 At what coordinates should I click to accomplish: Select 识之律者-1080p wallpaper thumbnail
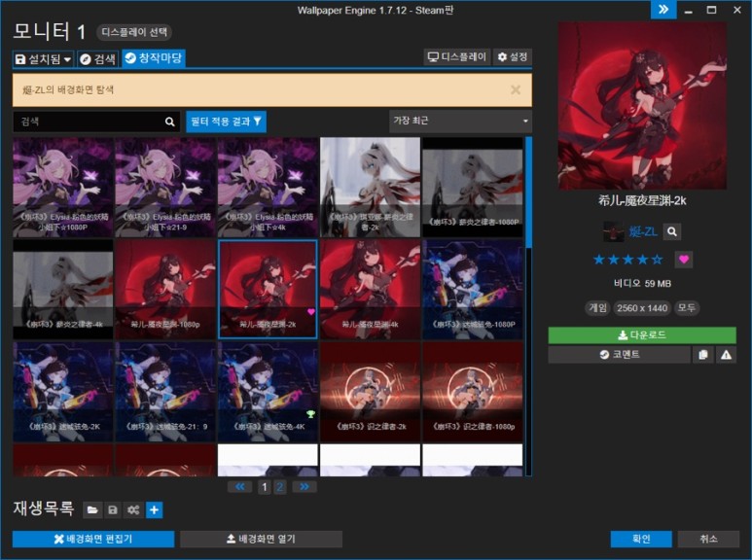coord(473,392)
